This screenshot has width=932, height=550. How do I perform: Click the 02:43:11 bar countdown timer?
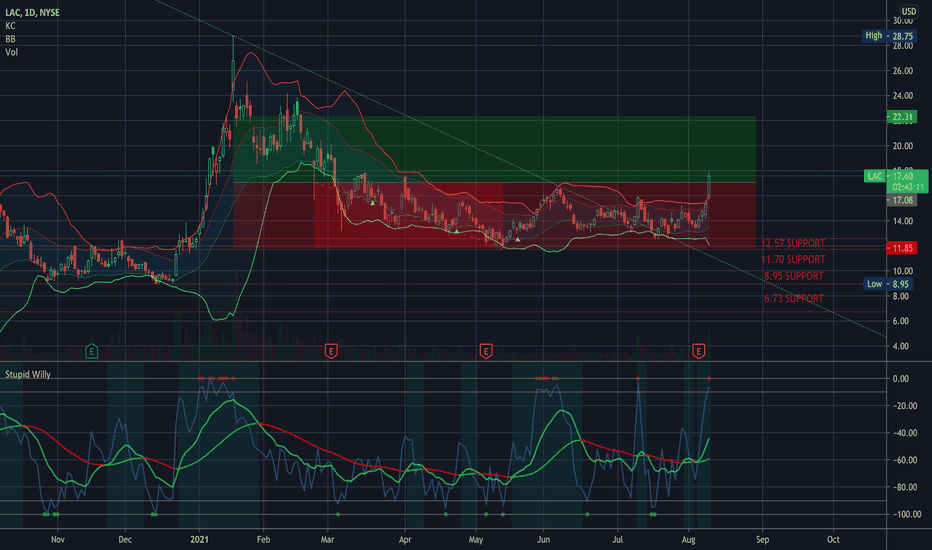(907, 187)
